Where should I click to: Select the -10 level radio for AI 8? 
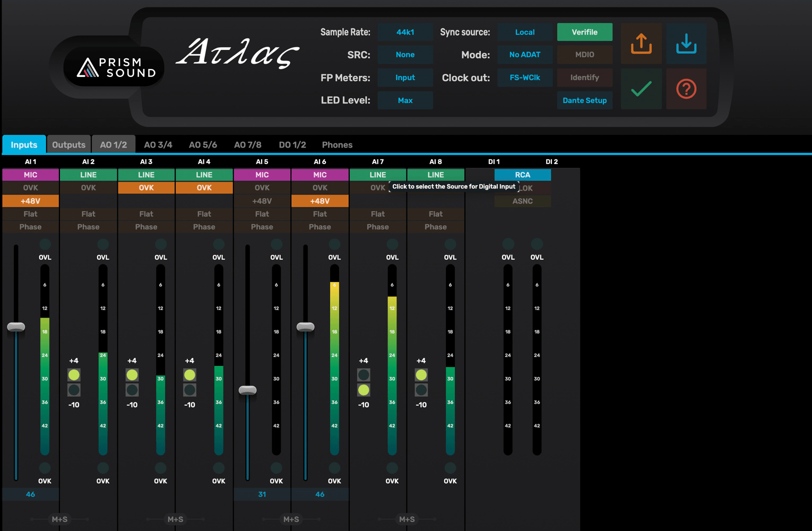coord(421,390)
